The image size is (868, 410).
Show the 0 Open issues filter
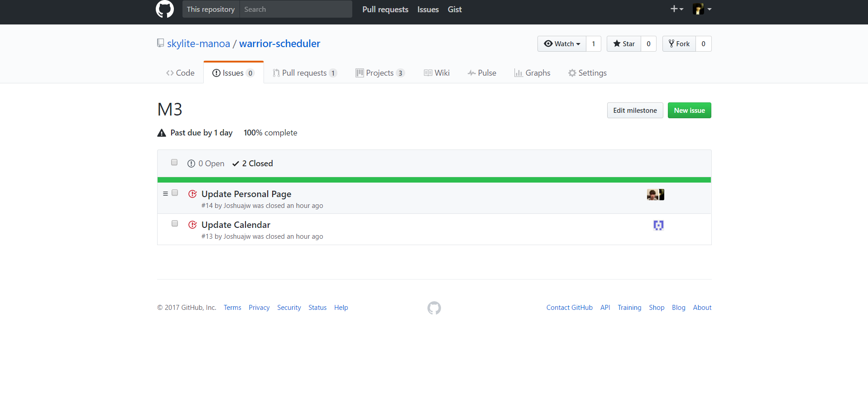tap(206, 164)
